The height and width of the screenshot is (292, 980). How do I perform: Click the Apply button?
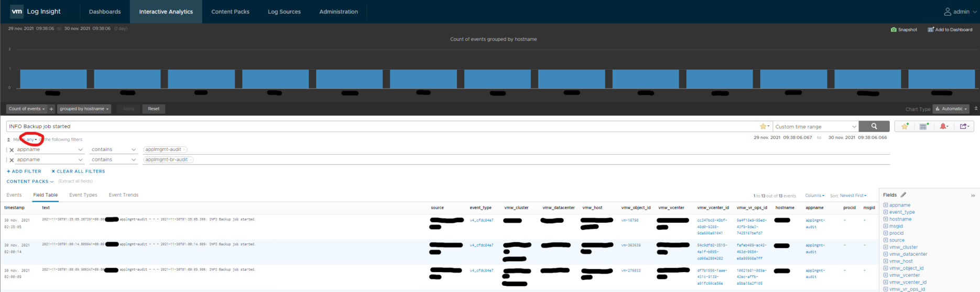coord(128,109)
